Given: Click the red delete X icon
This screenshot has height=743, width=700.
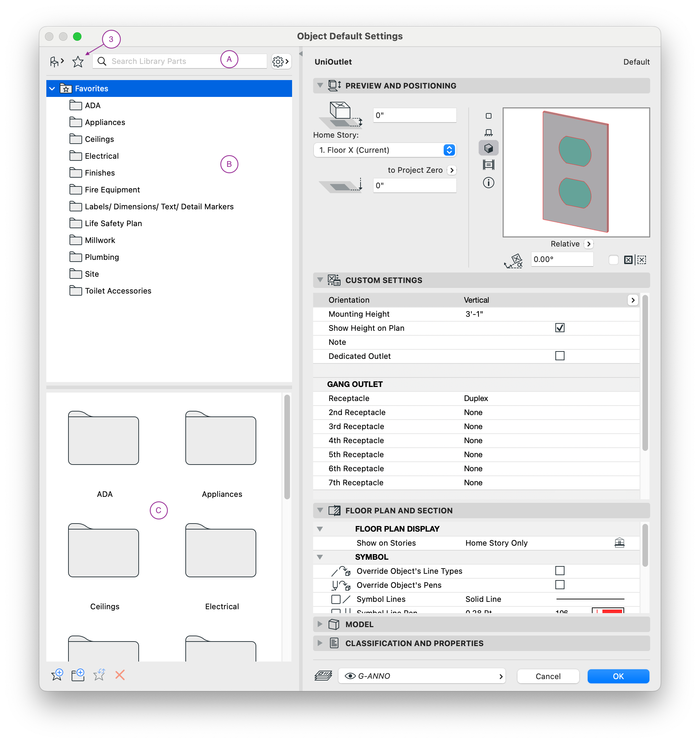Looking at the screenshot, I should [x=120, y=675].
